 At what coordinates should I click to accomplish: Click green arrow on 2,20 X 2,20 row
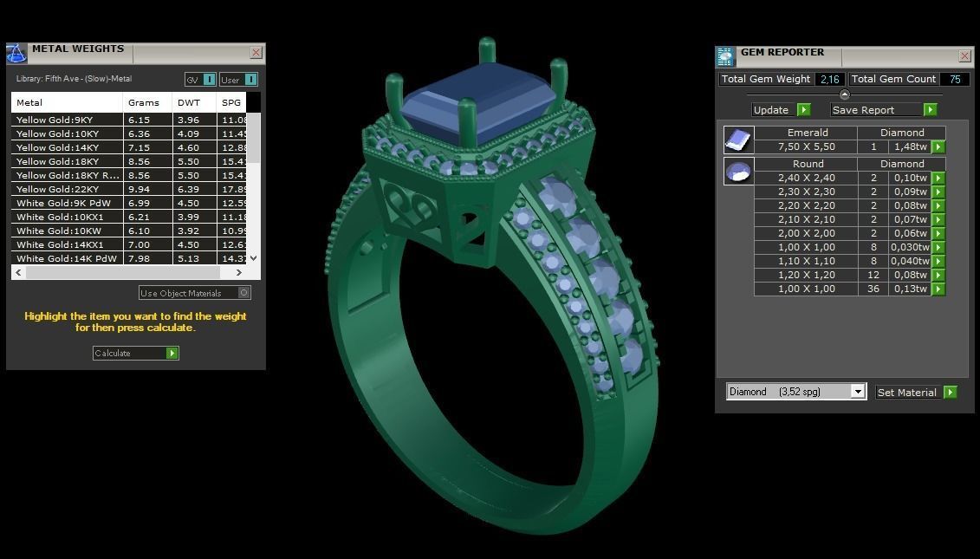938,205
